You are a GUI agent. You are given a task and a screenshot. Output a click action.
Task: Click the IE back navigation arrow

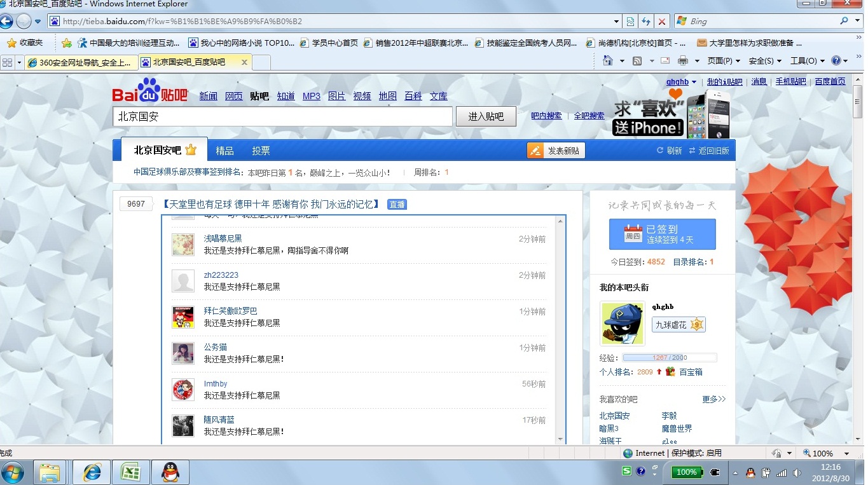6,21
